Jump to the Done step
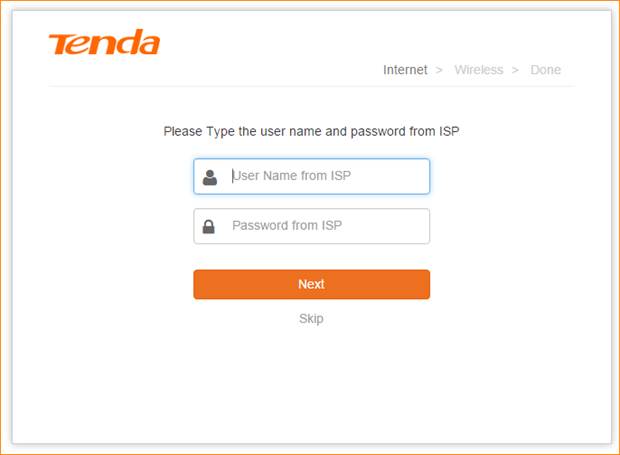The width and height of the screenshot is (620, 455). (545, 70)
